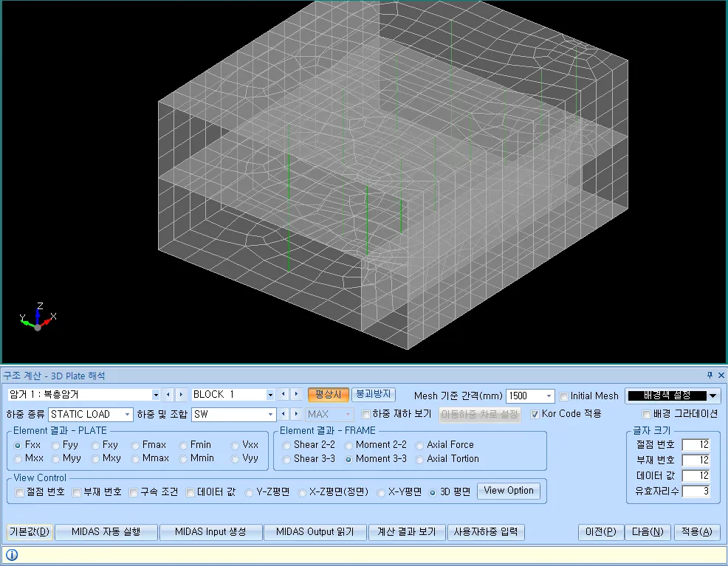The width and height of the screenshot is (728, 566).
Task: Toggle 절점 번호 view checkbox
Action: point(19,492)
